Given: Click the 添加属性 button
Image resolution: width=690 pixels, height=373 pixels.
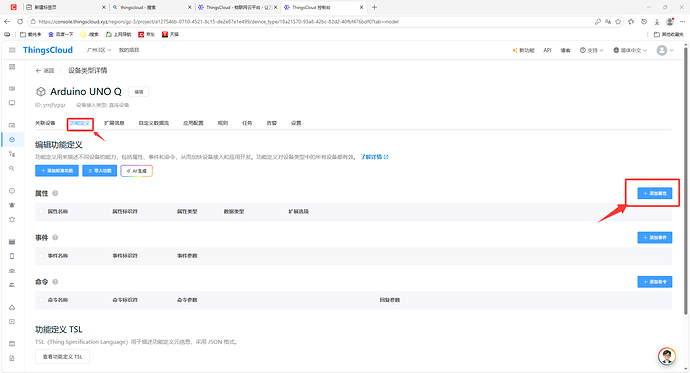Looking at the screenshot, I should (x=655, y=193).
